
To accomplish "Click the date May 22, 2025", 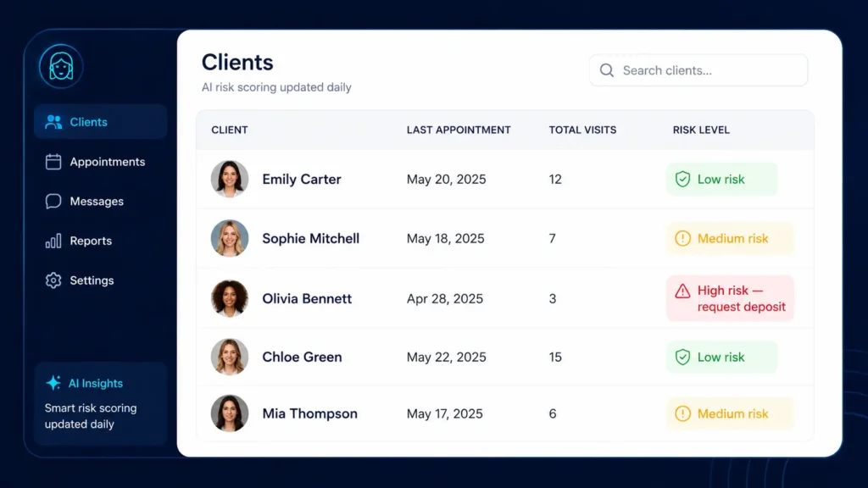I will pos(446,358).
